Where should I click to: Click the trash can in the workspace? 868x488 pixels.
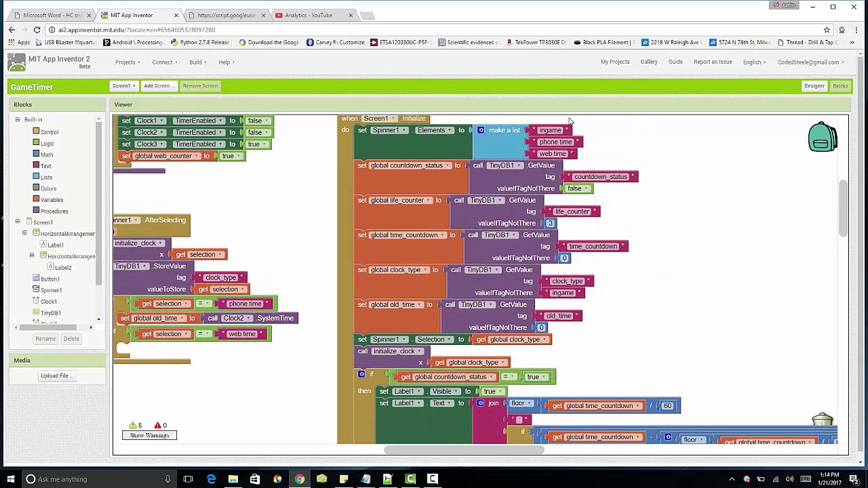click(823, 420)
